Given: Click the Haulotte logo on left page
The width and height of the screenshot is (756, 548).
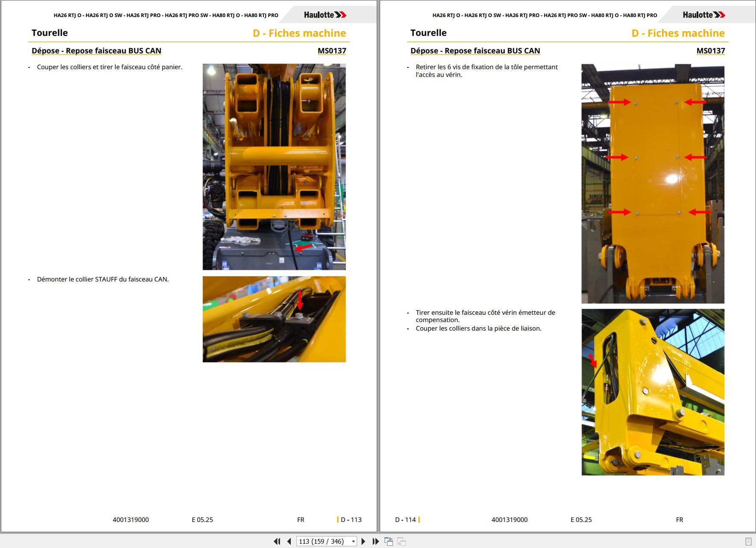Looking at the screenshot, I should point(325,15).
